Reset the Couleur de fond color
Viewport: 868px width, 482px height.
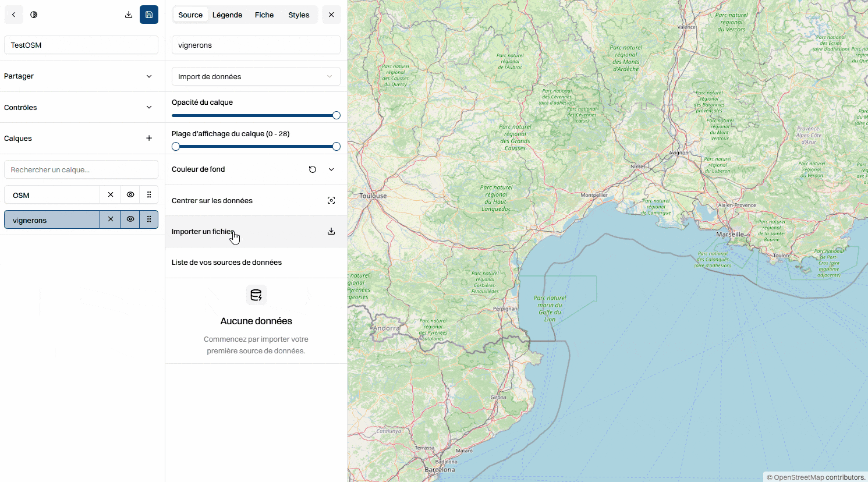click(x=313, y=169)
